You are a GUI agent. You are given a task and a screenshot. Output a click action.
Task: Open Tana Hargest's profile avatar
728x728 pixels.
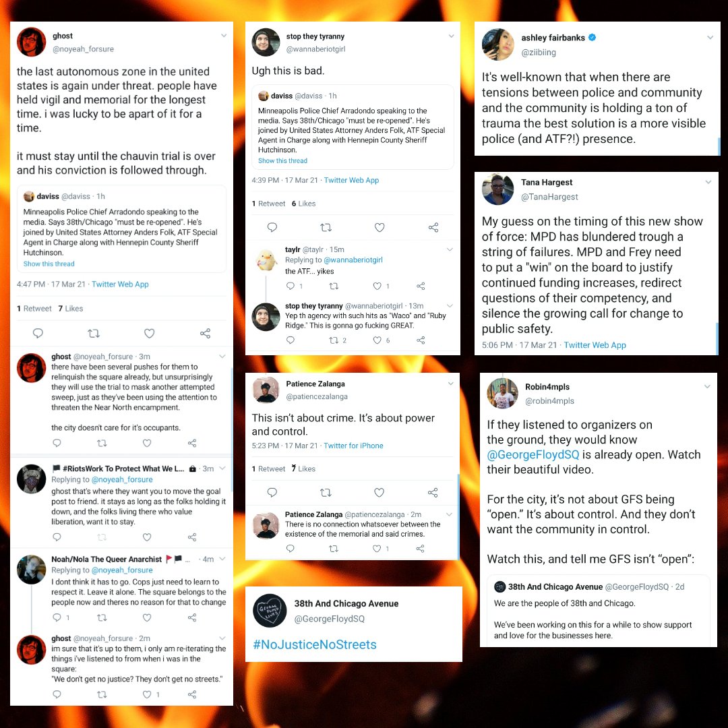coord(497,189)
